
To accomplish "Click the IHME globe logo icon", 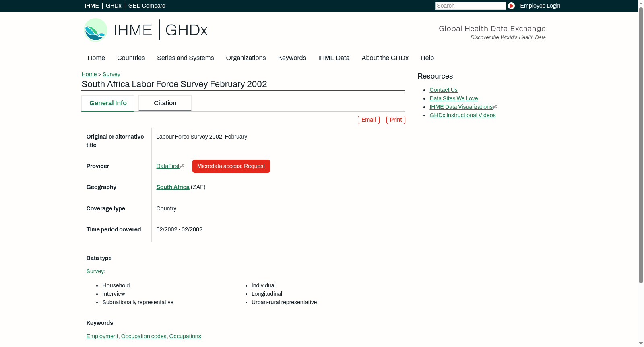I will point(95,30).
